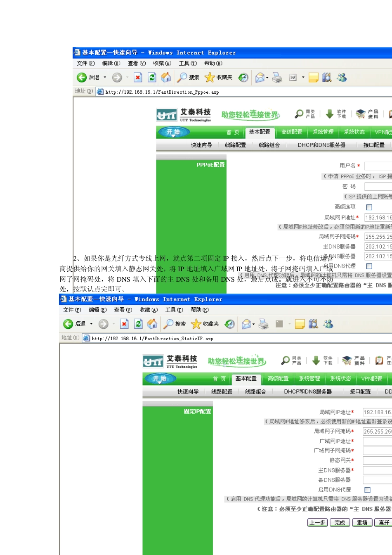Click the 同类产品 magnifier icon on the PPPoE page
This screenshot has width=392, height=555.
coord(299,114)
